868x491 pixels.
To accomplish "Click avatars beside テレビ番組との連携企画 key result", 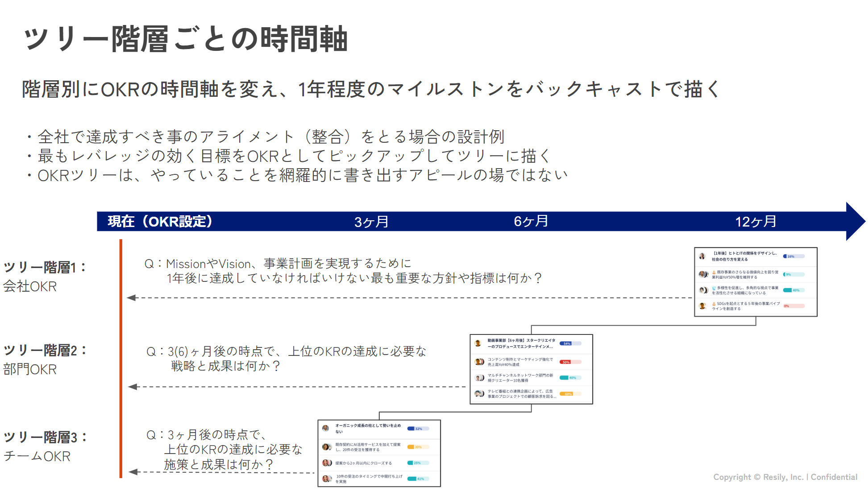I will point(479,394).
